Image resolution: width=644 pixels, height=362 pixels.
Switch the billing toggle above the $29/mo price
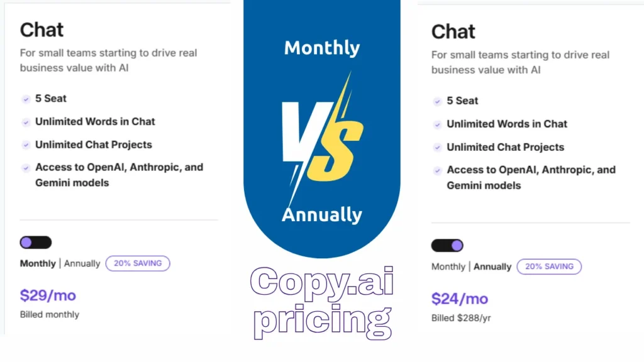[35, 243]
